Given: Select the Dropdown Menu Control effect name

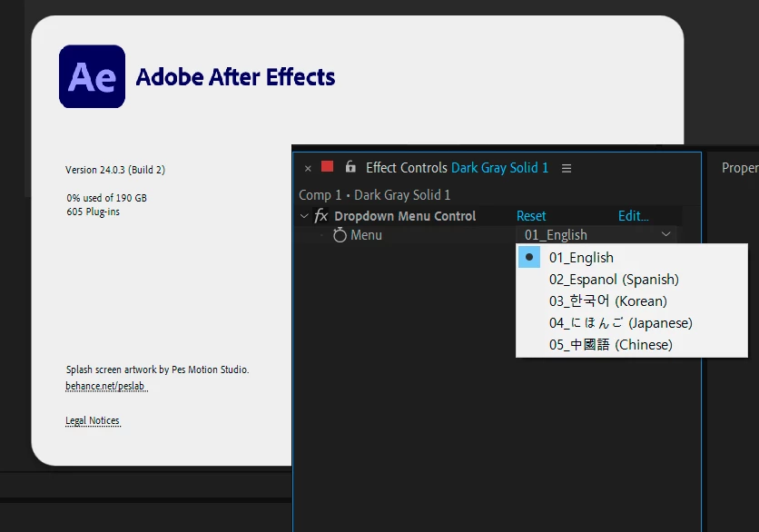Looking at the screenshot, I should (405, 216).
